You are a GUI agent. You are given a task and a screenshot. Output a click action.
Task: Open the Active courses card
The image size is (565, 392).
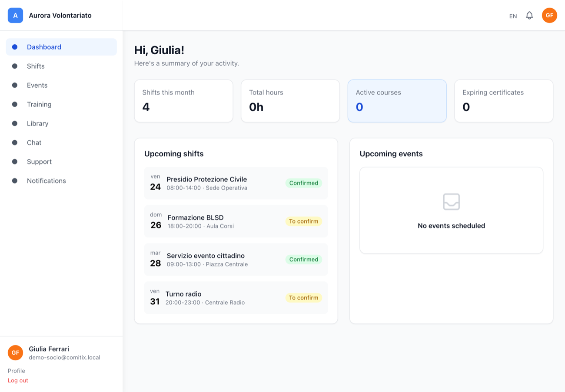pos(397,101)
